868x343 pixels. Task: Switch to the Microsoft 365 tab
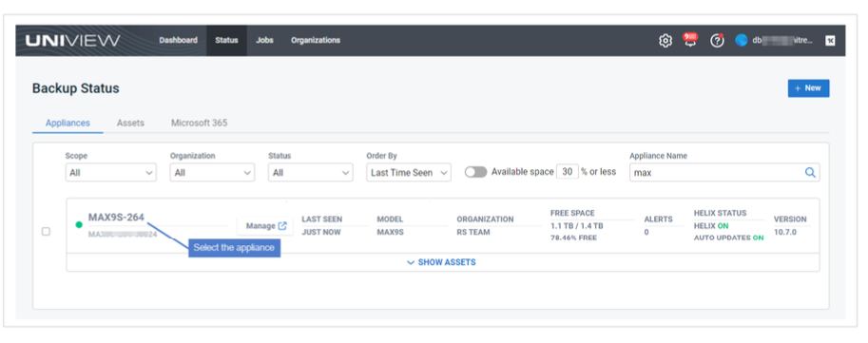pyautogui.click(x=200, y=123)
